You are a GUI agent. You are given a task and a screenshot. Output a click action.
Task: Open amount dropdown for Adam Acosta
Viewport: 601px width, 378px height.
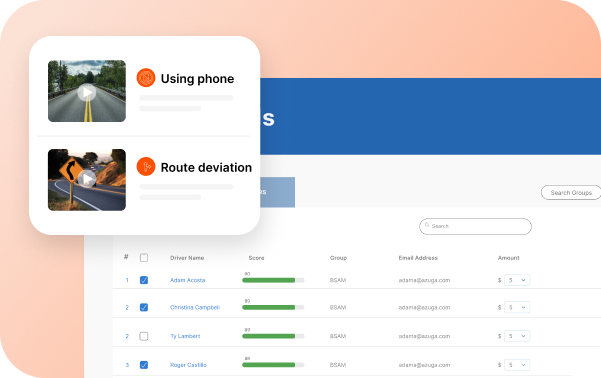[517, 280]
